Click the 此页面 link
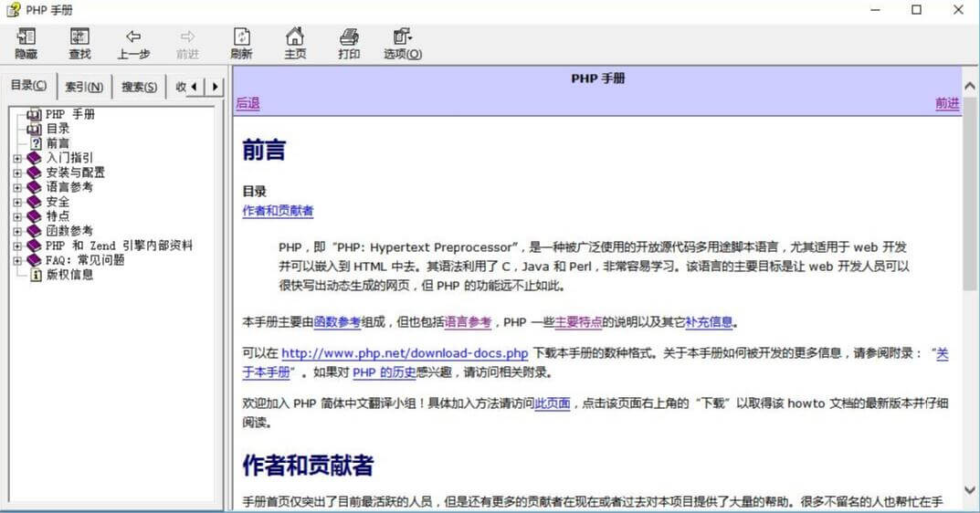 click(x=553, y=403)
